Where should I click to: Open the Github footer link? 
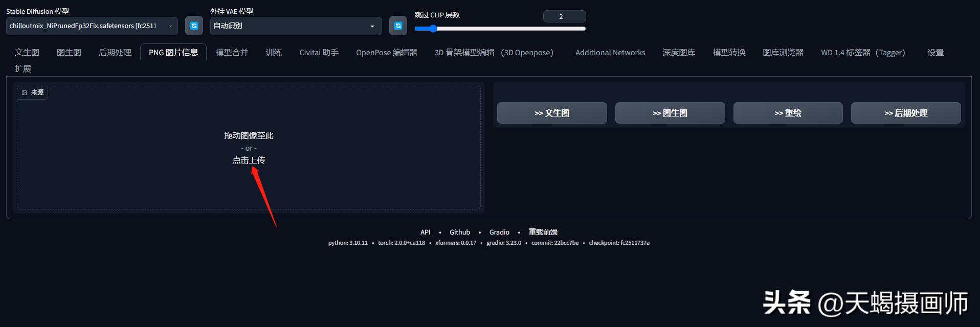[460, 232]
